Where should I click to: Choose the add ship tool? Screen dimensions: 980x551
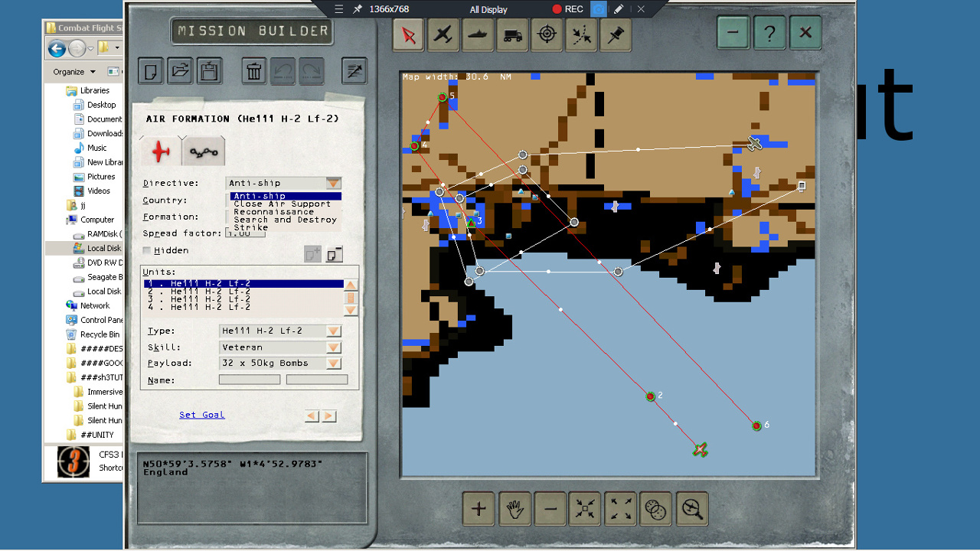tap(478, 34)
